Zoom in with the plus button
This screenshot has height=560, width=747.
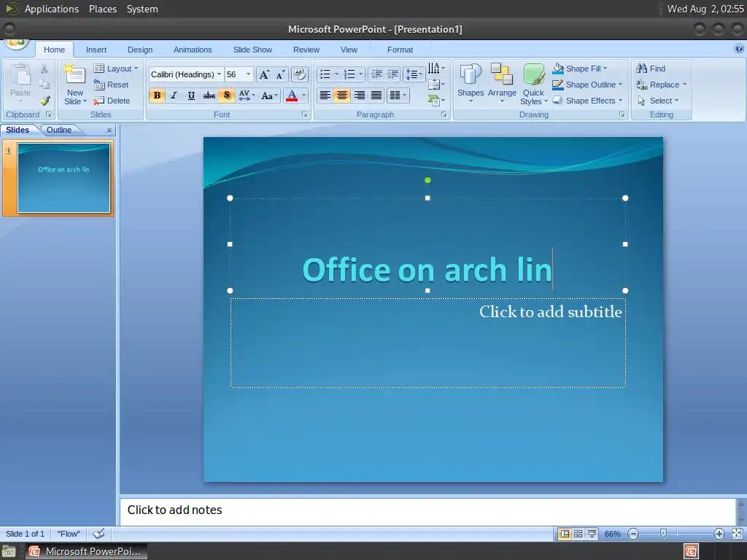pos(719,534)
